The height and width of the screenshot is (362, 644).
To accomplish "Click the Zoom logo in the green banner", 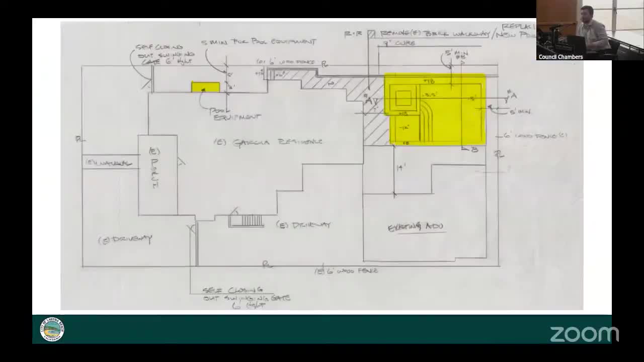I will 584,334.
